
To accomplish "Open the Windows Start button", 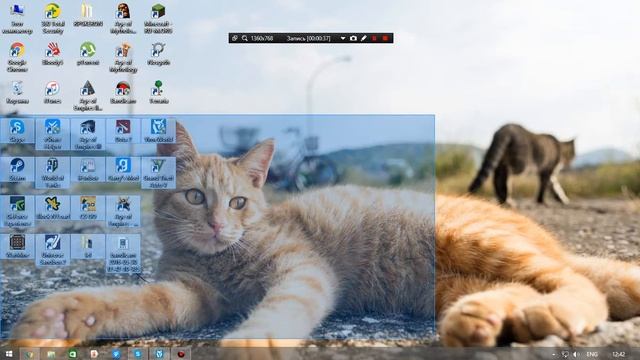I will click(x=9, y=354).
